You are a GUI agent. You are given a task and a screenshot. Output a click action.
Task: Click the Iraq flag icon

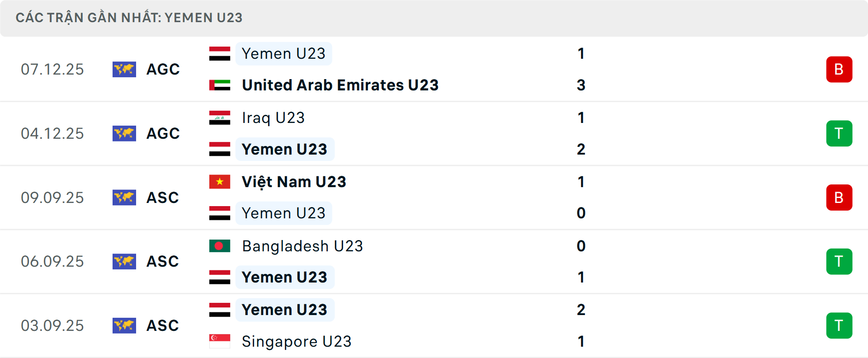coord(220,117)
